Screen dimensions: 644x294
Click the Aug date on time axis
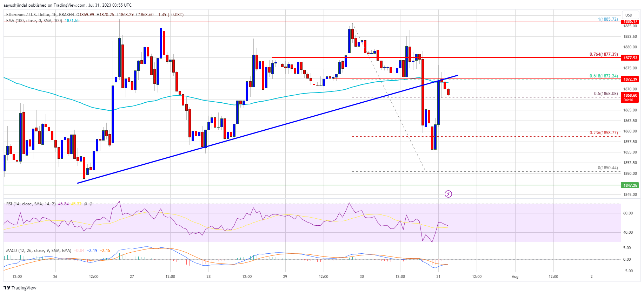click(515, 276)
